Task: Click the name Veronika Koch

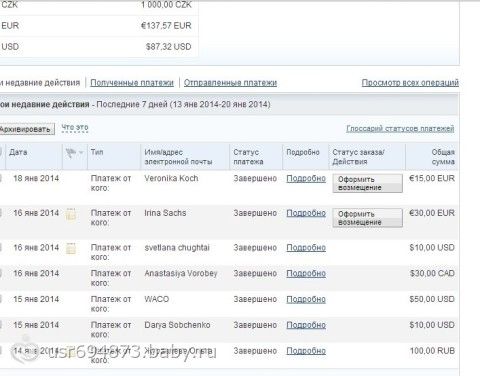Action: point(171,178)
